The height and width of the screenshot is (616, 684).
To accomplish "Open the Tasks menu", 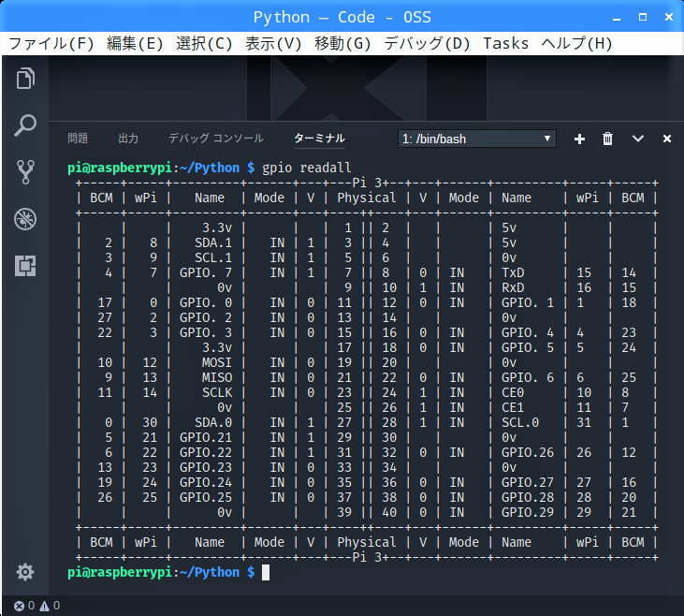I will coord(505,43).
